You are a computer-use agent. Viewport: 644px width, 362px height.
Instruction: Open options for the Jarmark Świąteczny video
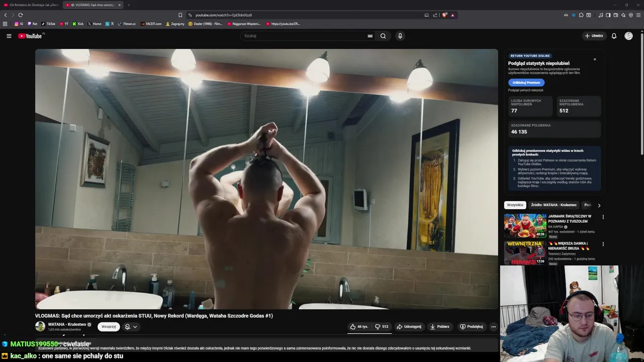pyautogui.click(x=603, y=217)
